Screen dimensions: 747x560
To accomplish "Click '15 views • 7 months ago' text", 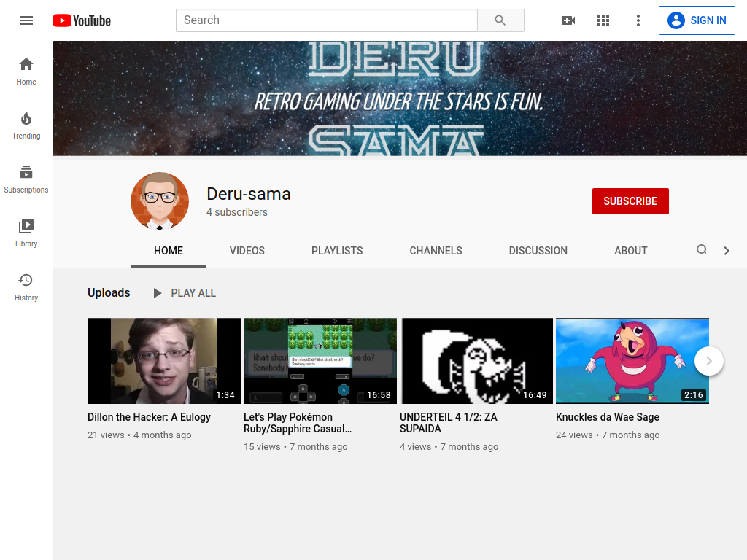I will tap(296, 447).
